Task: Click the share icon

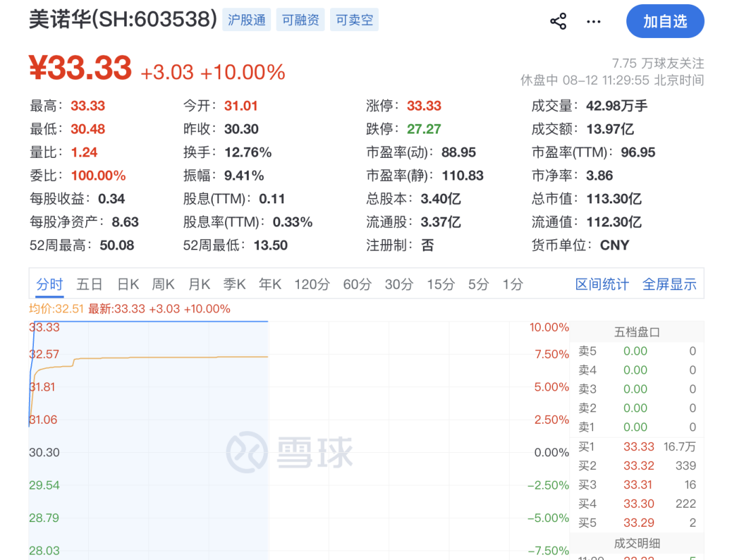Action: pyautogui.click(x=558, y=21)
